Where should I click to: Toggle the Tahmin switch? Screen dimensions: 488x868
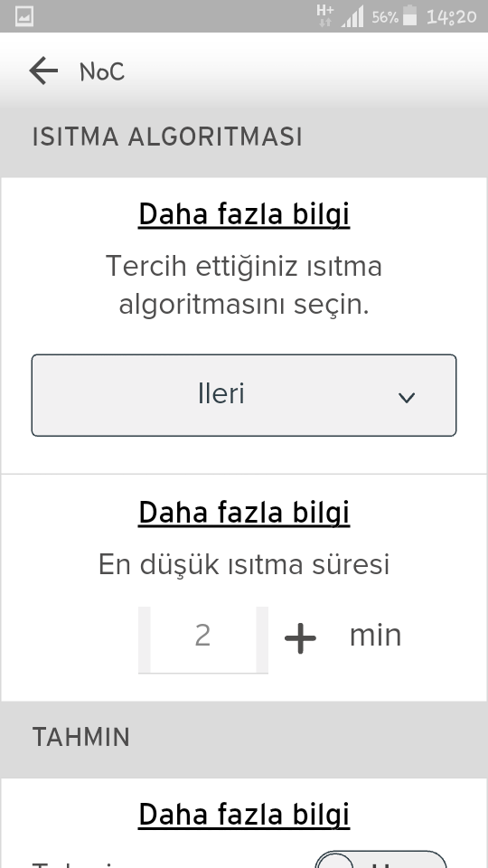pos(380,859)
